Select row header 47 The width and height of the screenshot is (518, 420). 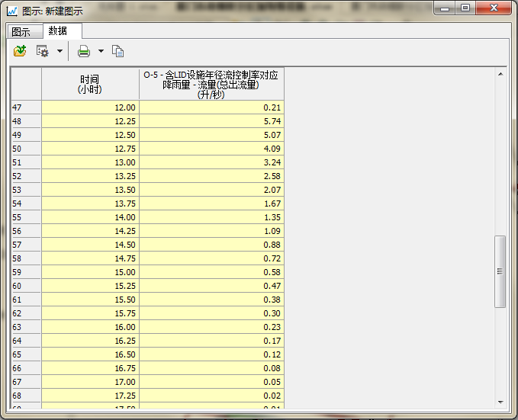coord(26,107)
